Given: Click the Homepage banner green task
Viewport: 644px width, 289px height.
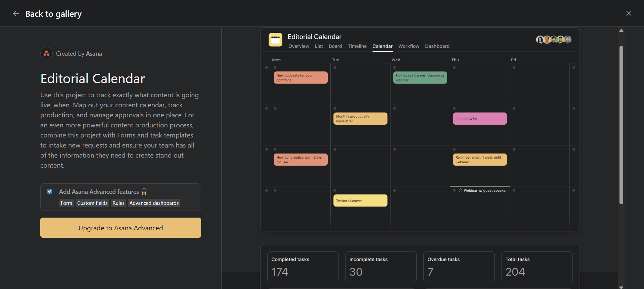Looking at the screenshot, I should click(420, 78).
